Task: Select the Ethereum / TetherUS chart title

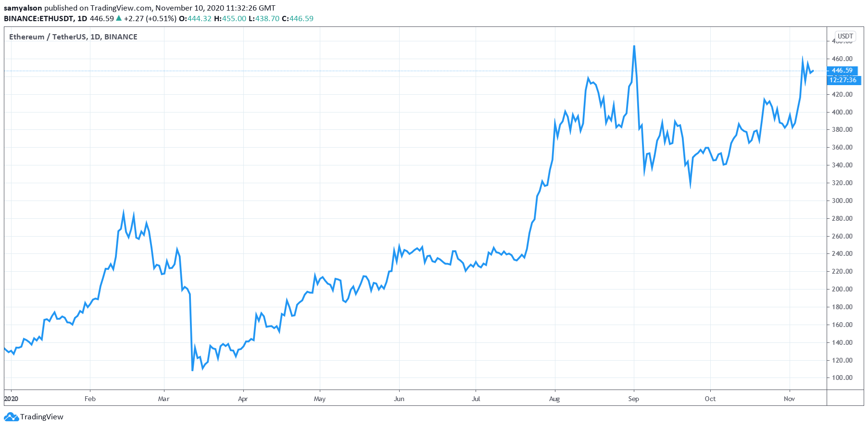Action: coord(73,37)
